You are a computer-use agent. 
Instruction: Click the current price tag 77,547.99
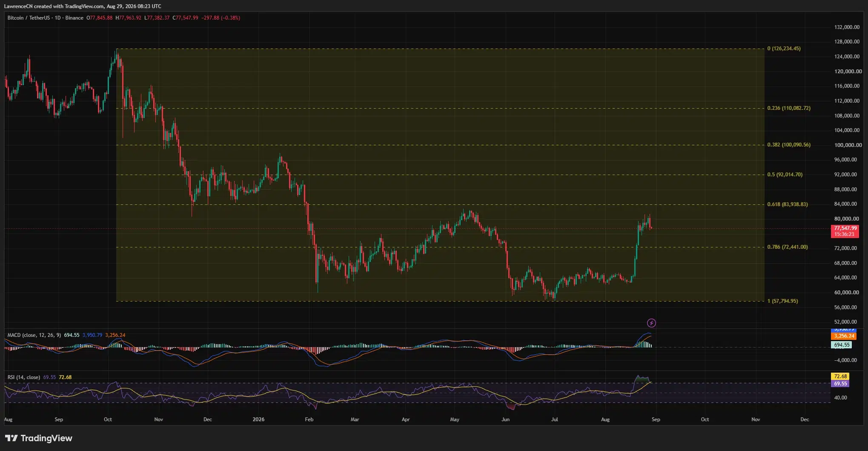[845, 231]
